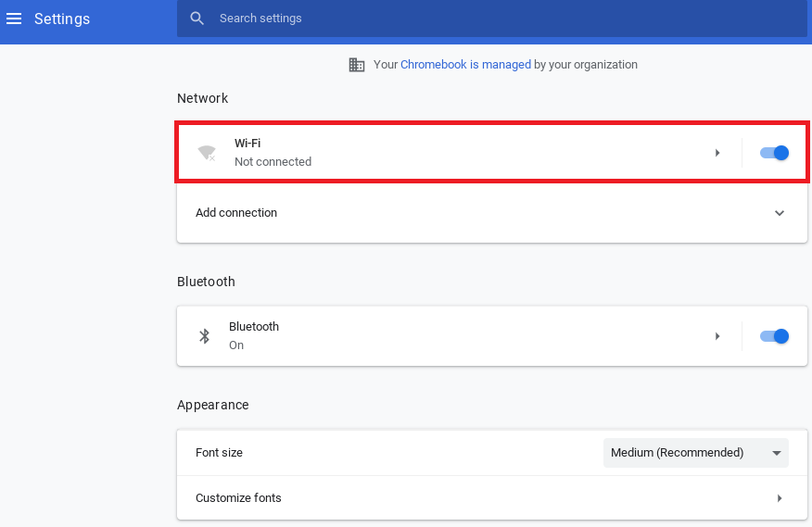
Task: Click the Bluetooth symbol icon
Action: (205, 336)
